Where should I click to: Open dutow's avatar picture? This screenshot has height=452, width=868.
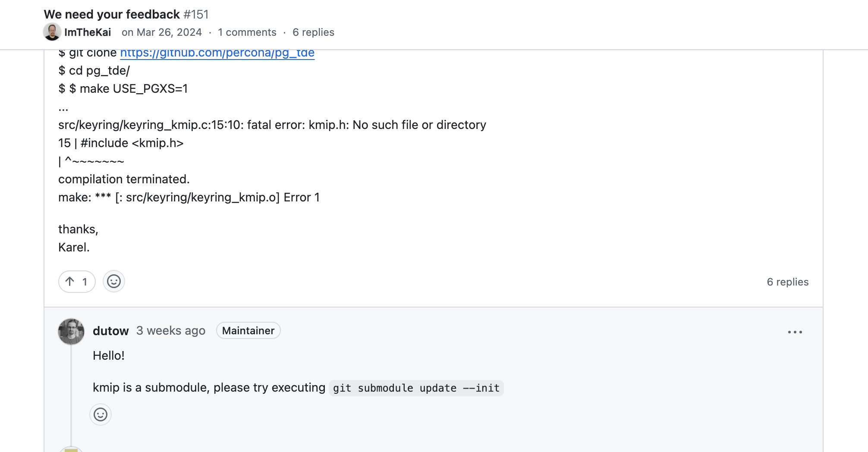coord(71,331)
